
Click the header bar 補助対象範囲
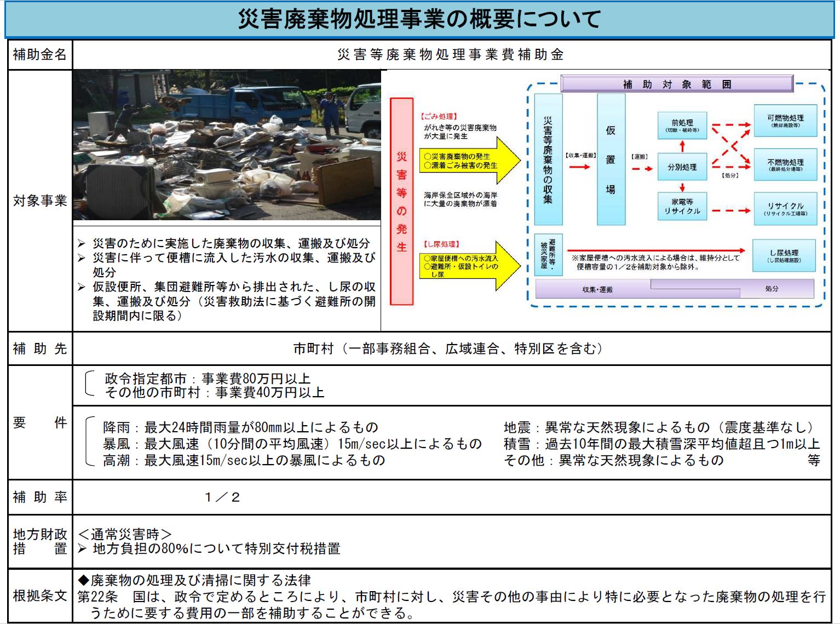[677, 84]
